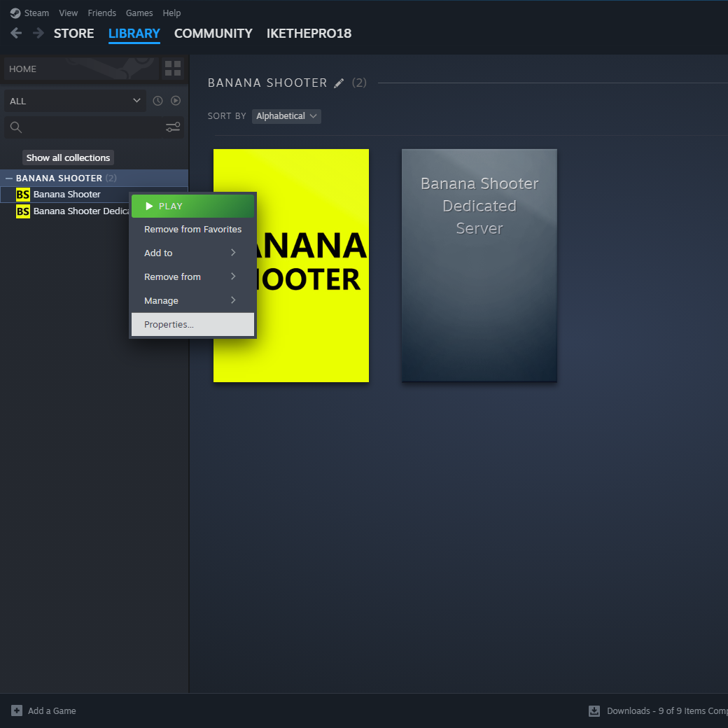Expand the Manage submenu

pos(192,300)
